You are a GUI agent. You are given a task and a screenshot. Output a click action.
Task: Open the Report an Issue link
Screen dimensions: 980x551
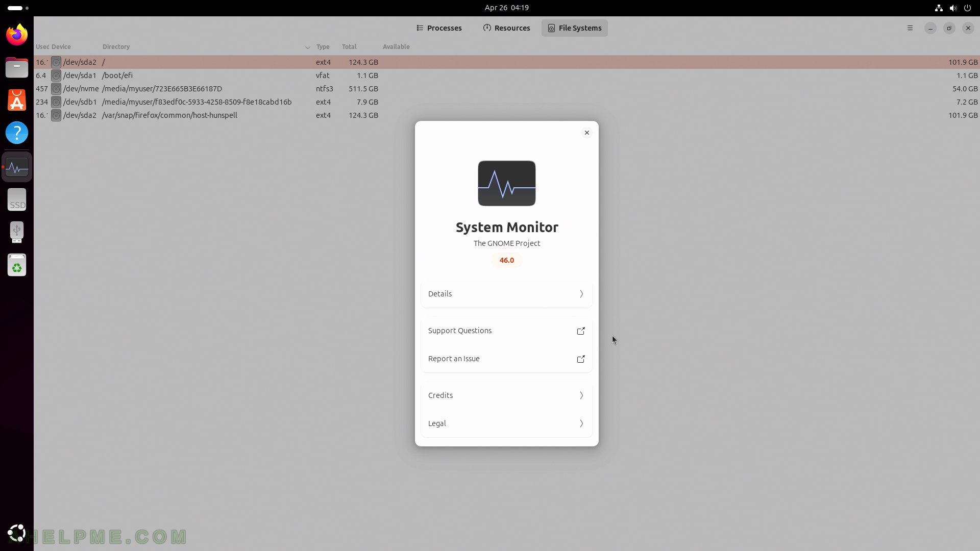coord(507,359)
